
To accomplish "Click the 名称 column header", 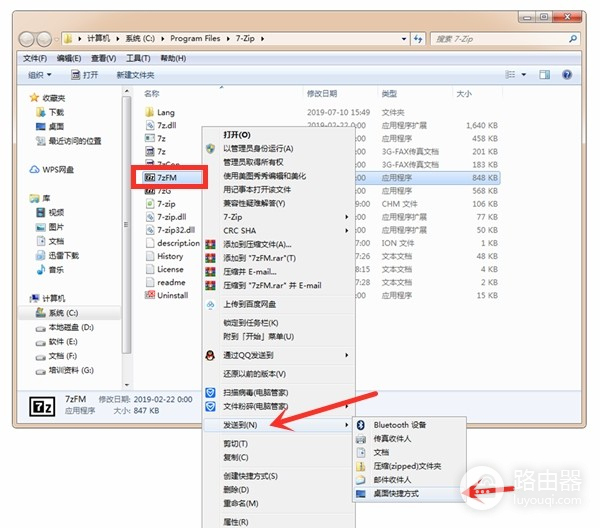I will [x=152, y=93].
